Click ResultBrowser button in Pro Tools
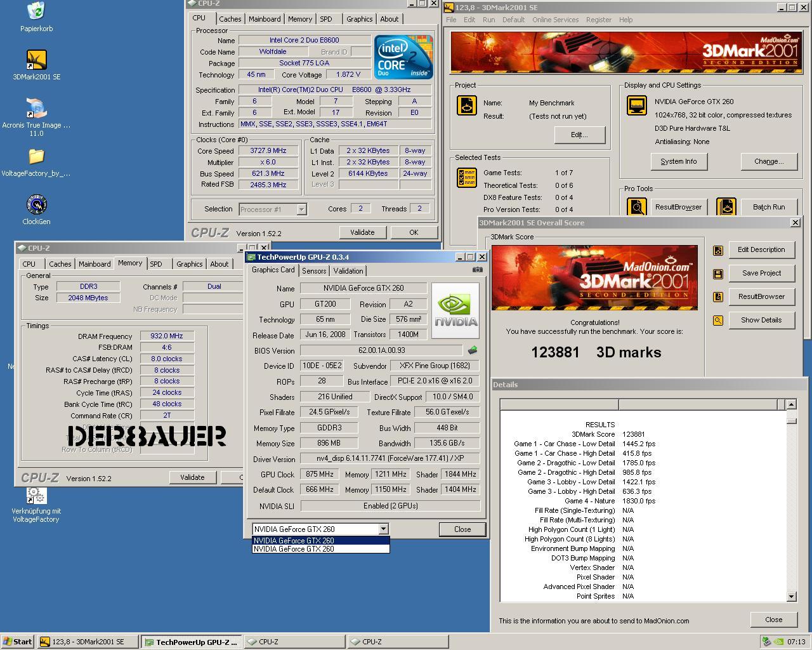Screen dimensions: 812x650 tap(679, 207)
